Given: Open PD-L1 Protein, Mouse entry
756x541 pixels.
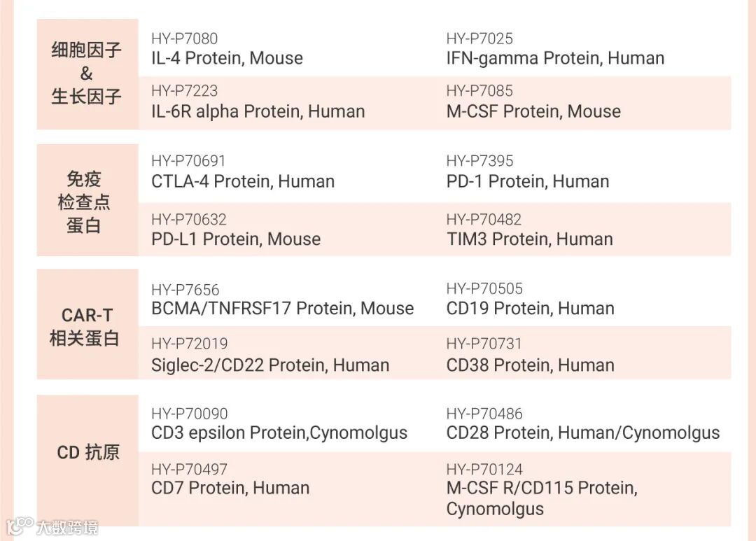Looking at the screenshot, I should click(236, 239).
